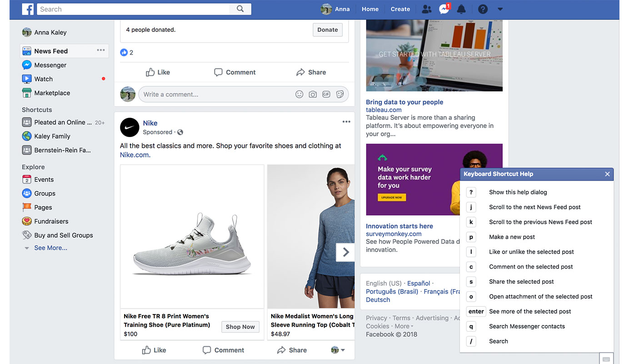Post a GIF in the comment

pos(326,94)
